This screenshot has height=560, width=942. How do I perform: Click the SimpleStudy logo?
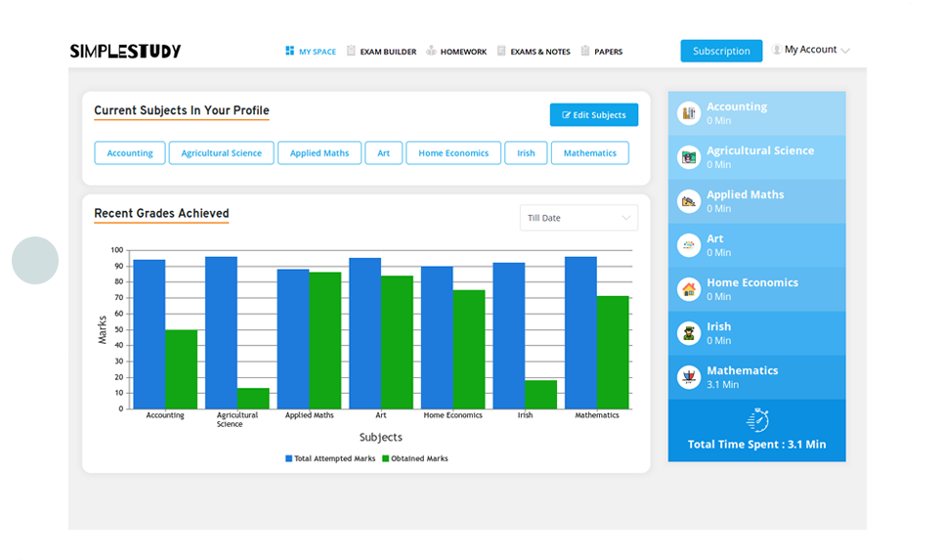[125, 51]
